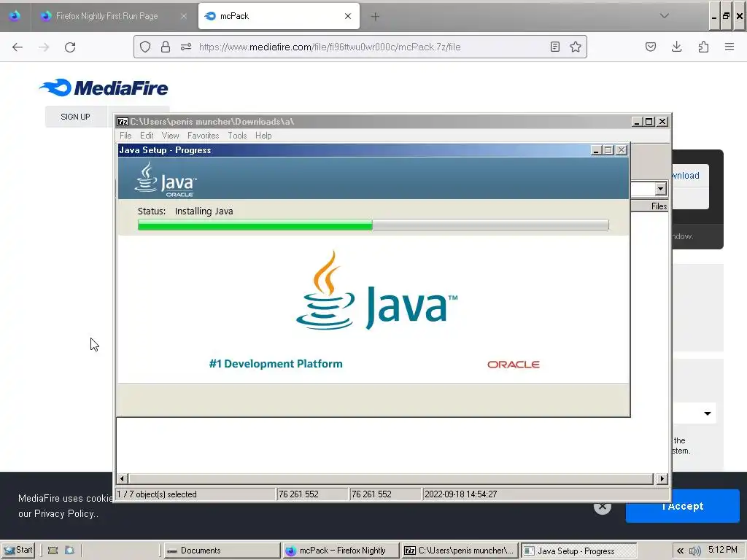The height and width of the screenshot is (560, 747).
Task: Open the volume speaker tray icon
Action: [694, 551]
